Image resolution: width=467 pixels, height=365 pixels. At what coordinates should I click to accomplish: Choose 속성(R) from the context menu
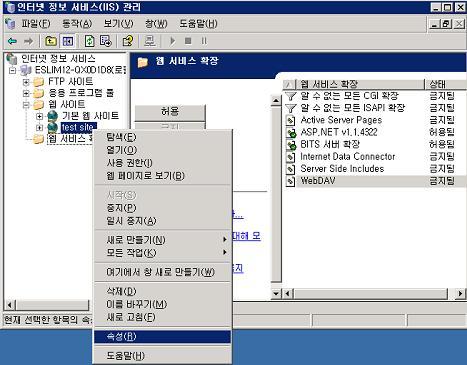[x=162, y=336]
